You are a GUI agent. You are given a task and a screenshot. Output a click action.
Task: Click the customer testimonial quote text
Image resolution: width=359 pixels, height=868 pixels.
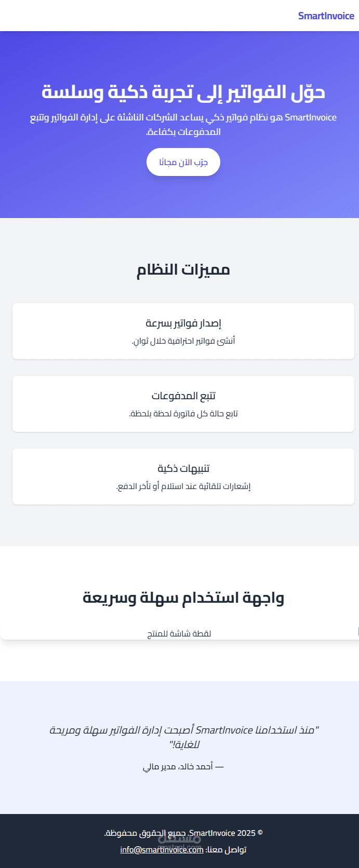coord(183,737)
